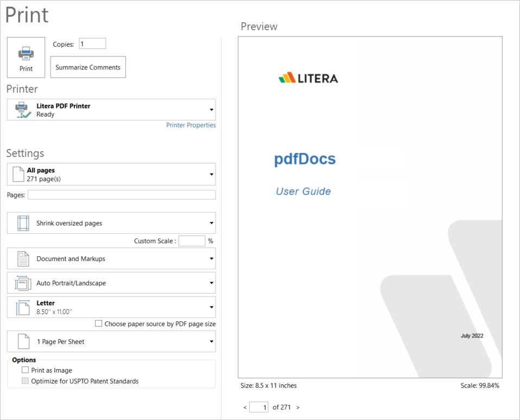Click the preview page number field
Screen dimensions: 520x420
(x=259, y=407)
